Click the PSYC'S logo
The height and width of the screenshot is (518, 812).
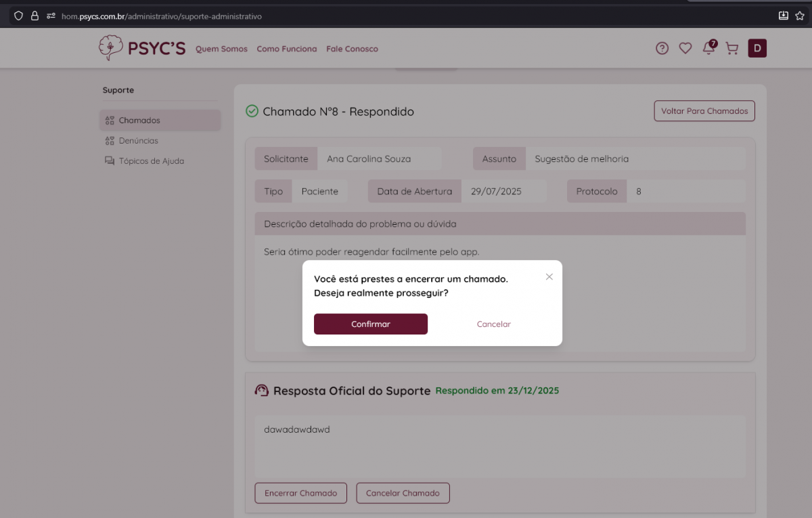point(142,48)
